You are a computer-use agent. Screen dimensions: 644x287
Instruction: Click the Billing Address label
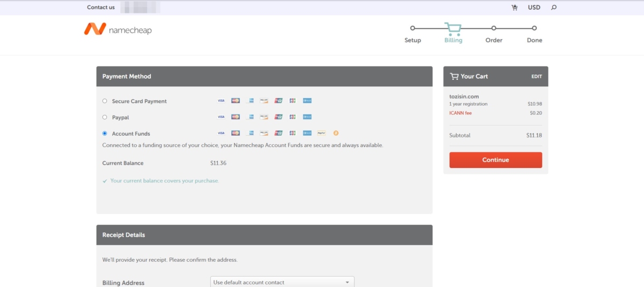pyautogui.click(x=123, y=283)
